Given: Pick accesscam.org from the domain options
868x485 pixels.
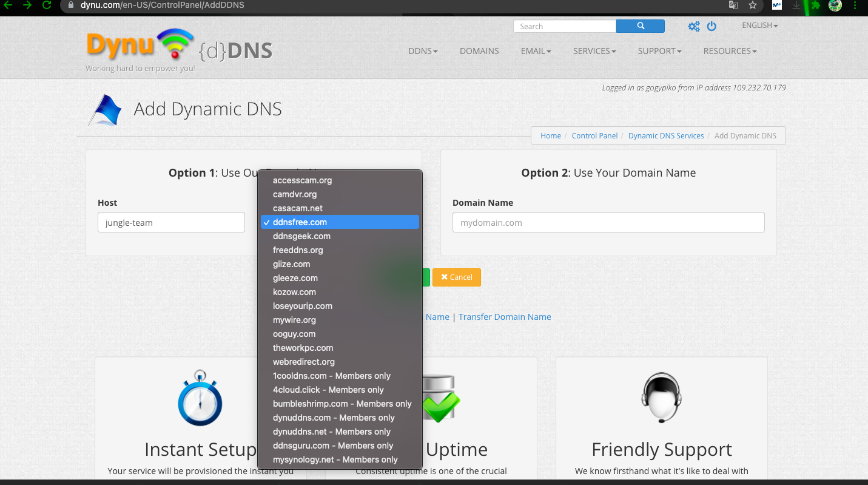Looking at the screenshot, I should pos(302,180).
